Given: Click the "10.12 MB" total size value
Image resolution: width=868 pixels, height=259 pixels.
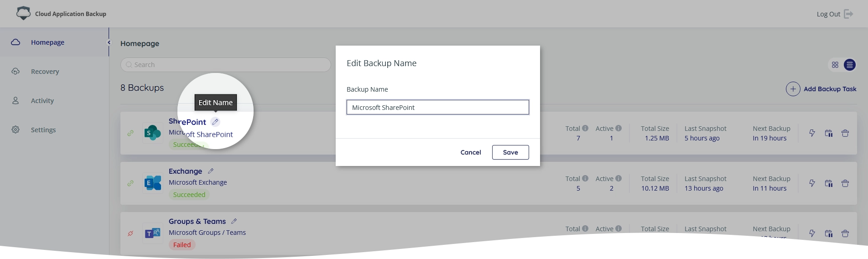Looking at the screenshot, I should (655, 188).
